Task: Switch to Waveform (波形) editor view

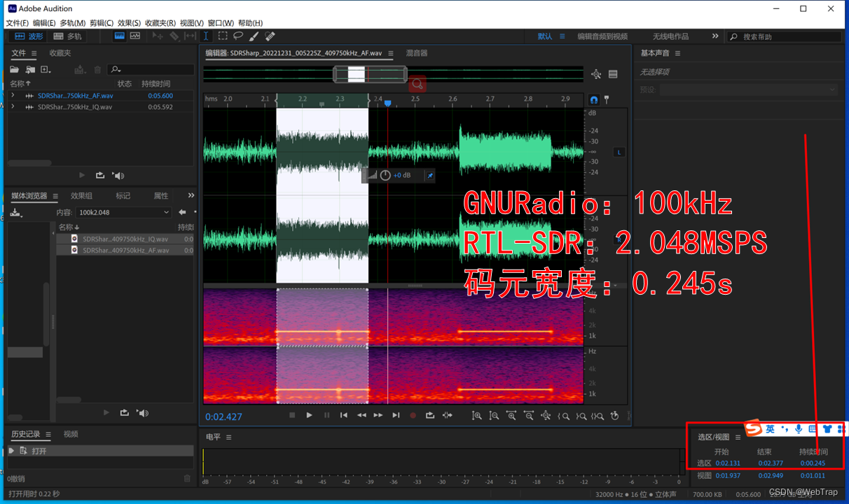Action: 28,36
